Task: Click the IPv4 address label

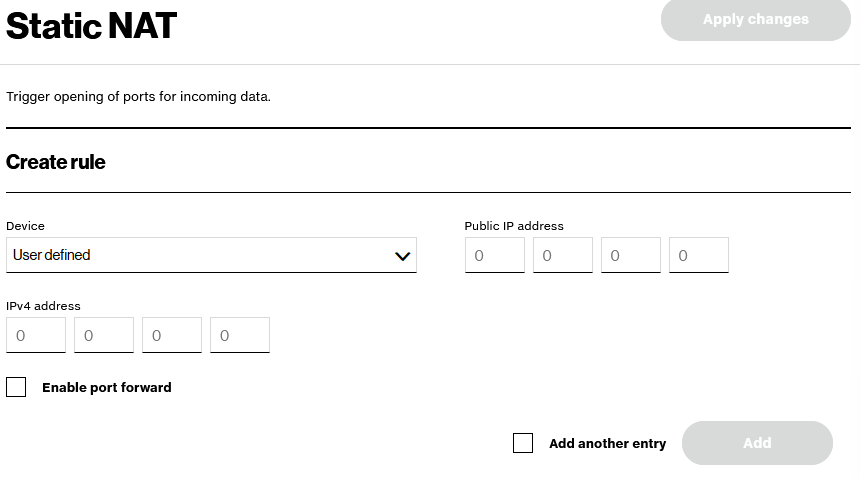Action: (x=43, y=306)
